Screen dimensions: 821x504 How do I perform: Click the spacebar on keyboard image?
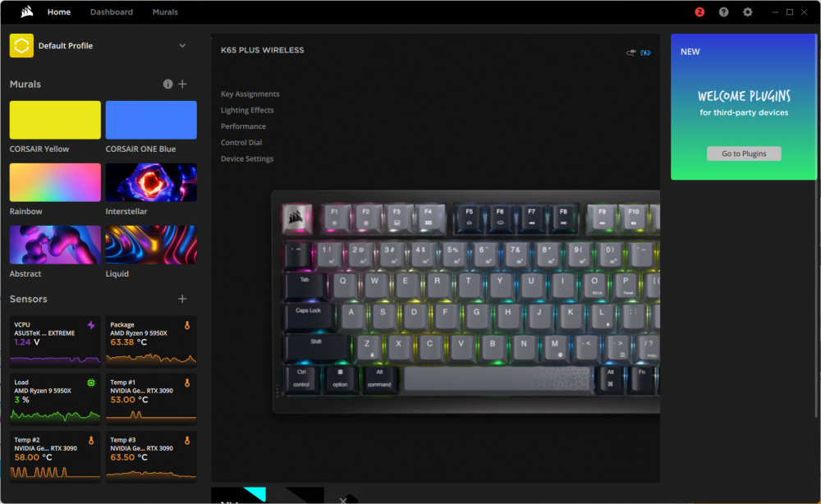[498, 378]
